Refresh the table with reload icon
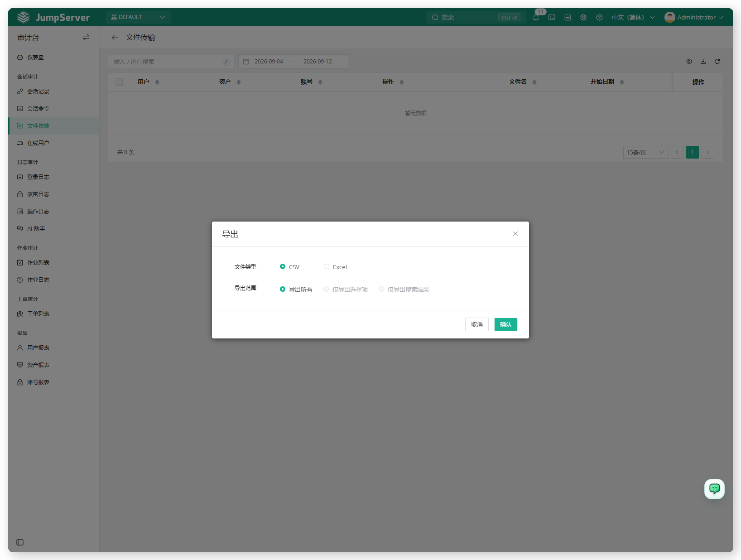The height and width of the screenshot is (560, 741). point(717,62)
